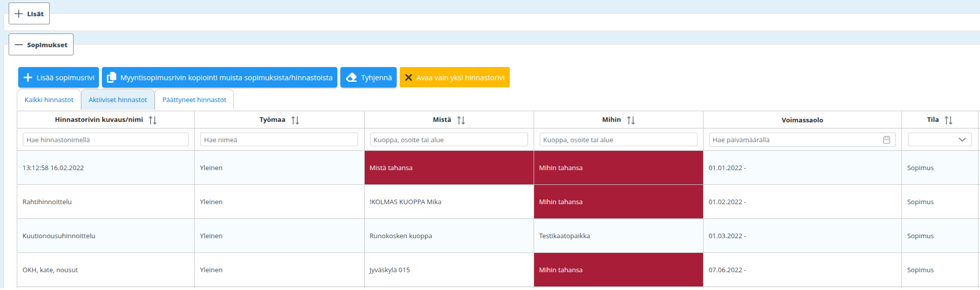
Task: Click the Mistä column sort arrows
Action: (461, 120)
